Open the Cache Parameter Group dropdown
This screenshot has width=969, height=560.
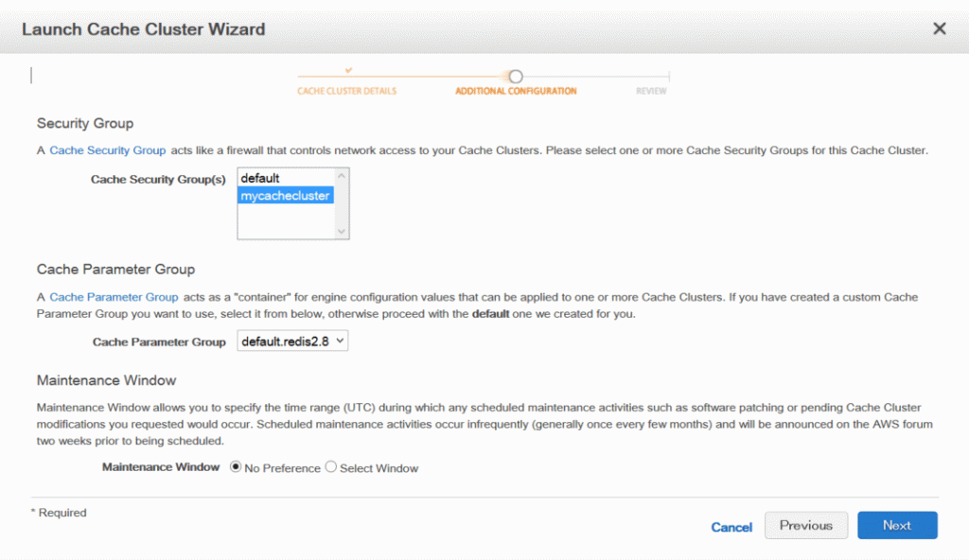tap(292, 341)
